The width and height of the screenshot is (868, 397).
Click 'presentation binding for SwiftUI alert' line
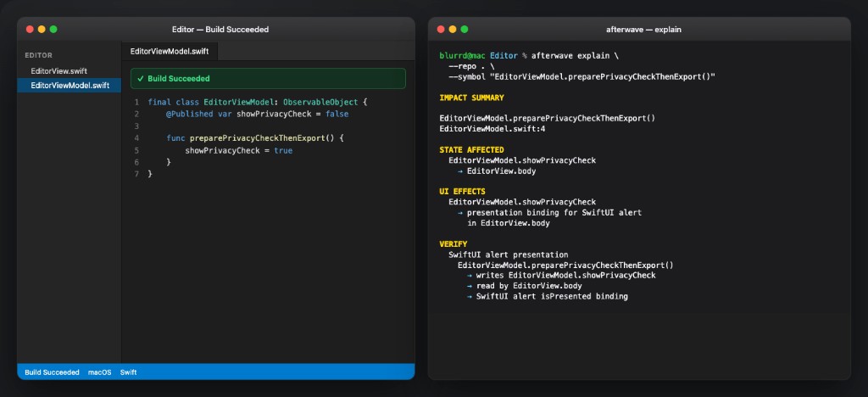pyautogui.click(x=549, y=213)
